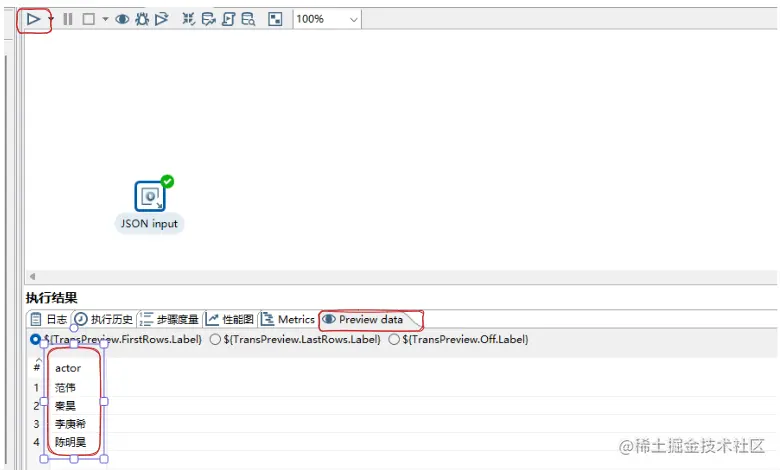This screenshot has height=470, width=780.
Task: Click the canvas scrollbar left arrow
Action: click(x=32, y=277)
